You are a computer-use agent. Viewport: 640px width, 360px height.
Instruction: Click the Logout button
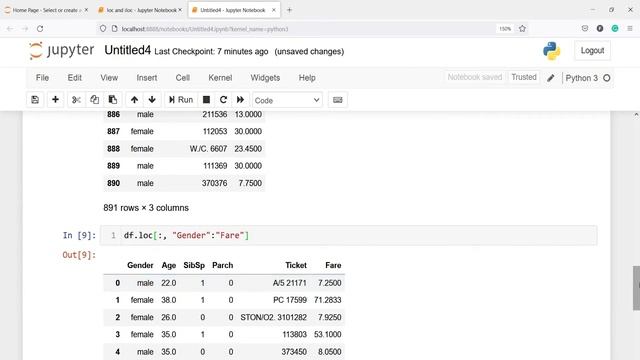[x=592, y=51]
